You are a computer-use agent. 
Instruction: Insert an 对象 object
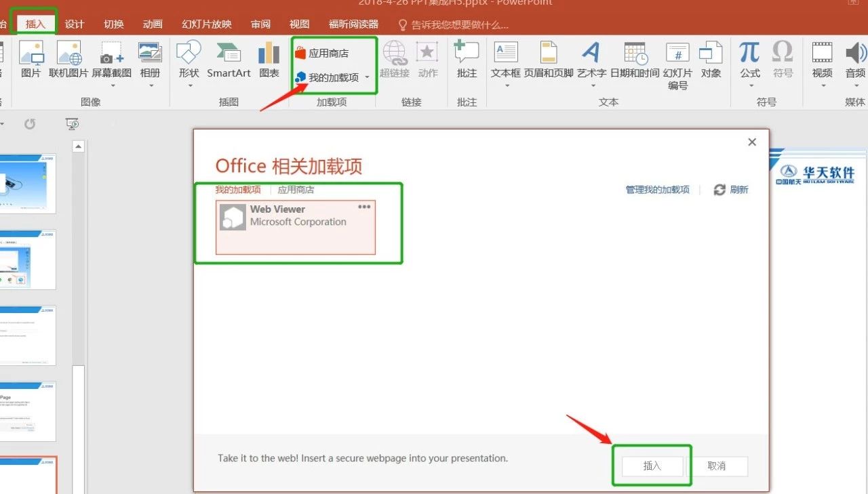tap(711, 60)
